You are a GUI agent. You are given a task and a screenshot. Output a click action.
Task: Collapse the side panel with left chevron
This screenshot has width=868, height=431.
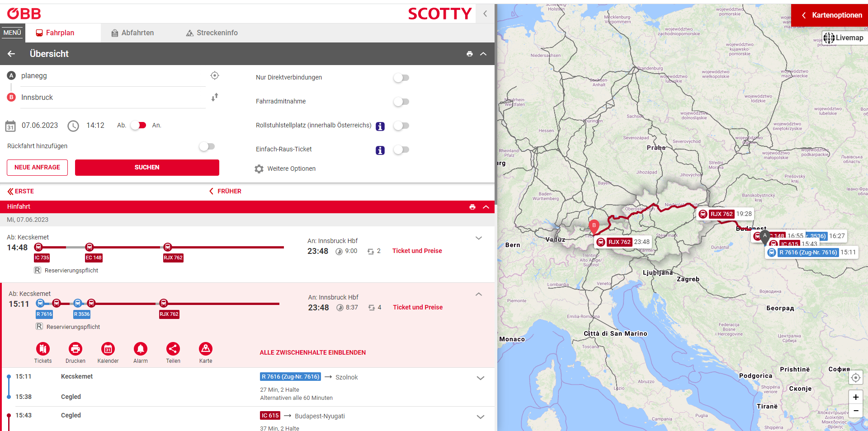[x=485, y=14]
